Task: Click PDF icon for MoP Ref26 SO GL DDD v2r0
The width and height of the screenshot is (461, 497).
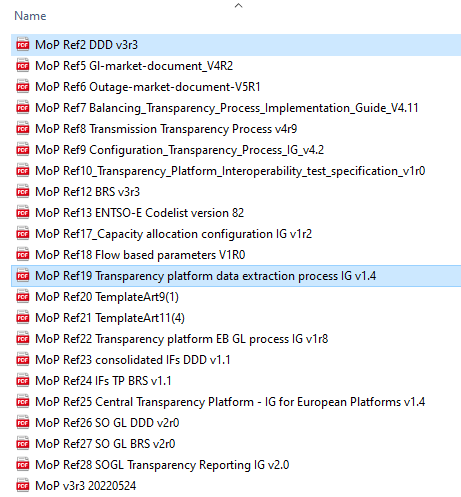Action: (x=23, y=423)
